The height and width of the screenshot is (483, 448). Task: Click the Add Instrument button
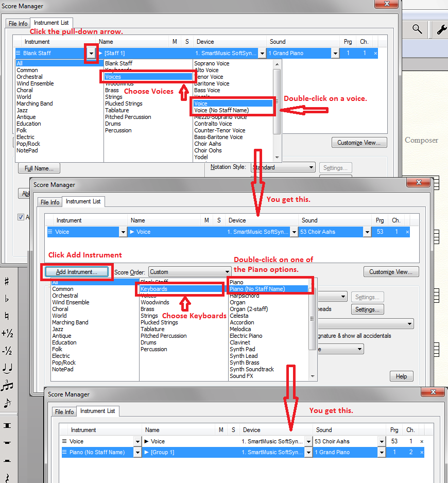click(76, 272)
